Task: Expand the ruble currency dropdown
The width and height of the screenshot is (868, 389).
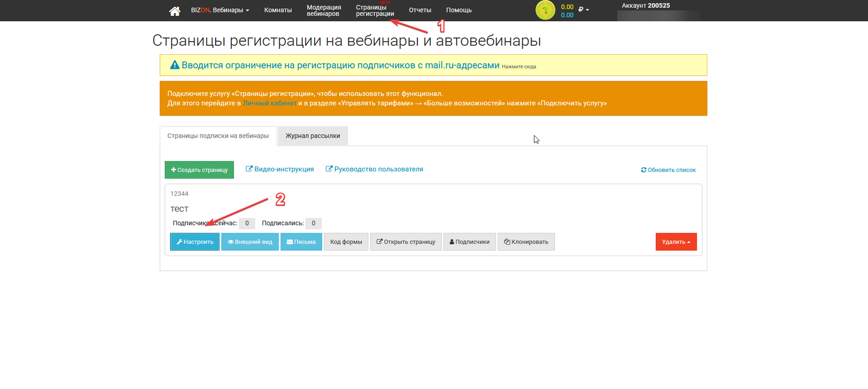Action: (584, 10)
